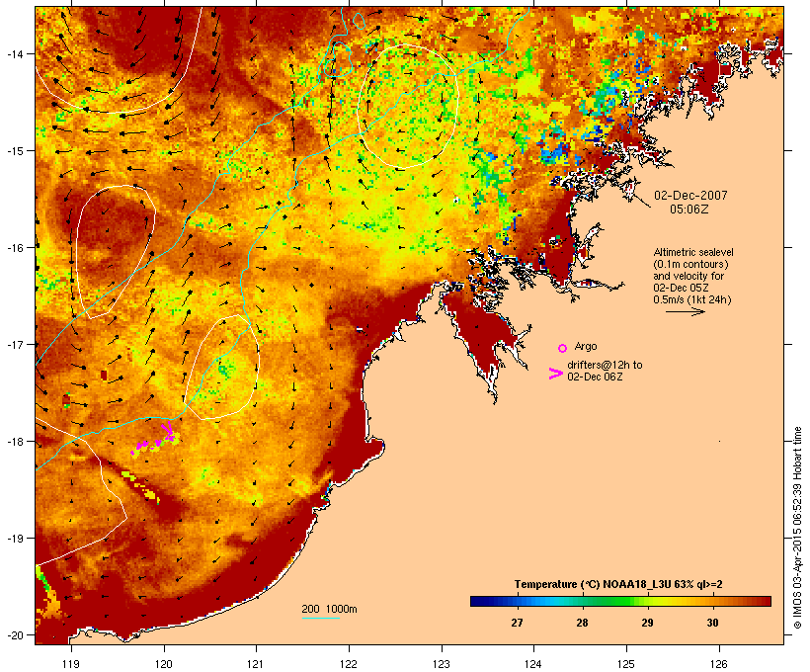Click the 'Altimetric sealevel' text
The image size is (810, 672).
point(693,252)
